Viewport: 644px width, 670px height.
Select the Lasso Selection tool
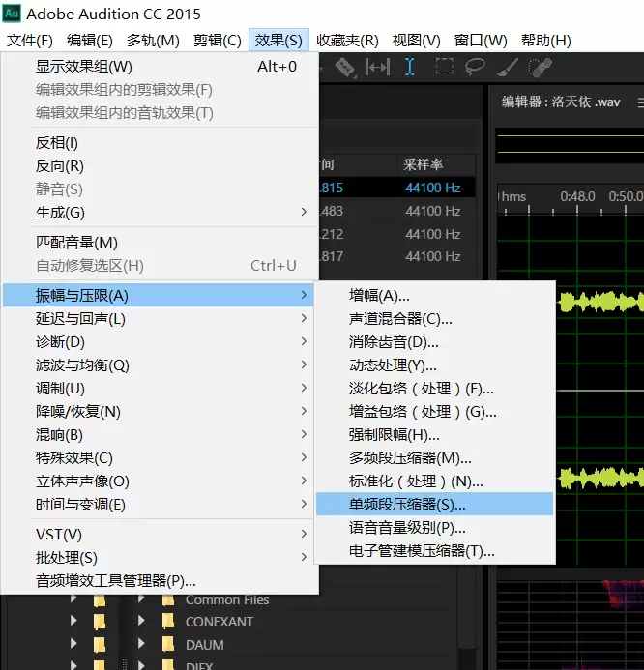[475, 67]
